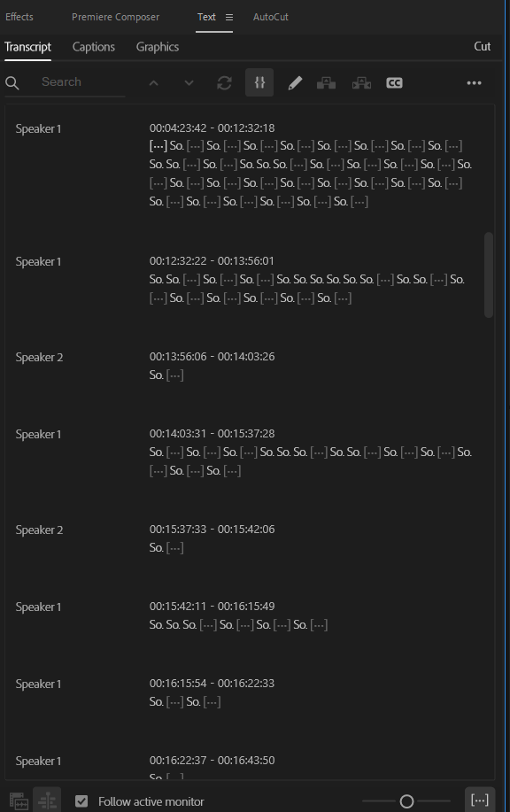Open the bracketed options button at bottom right
510x812 pixels.
pos(480,800)
